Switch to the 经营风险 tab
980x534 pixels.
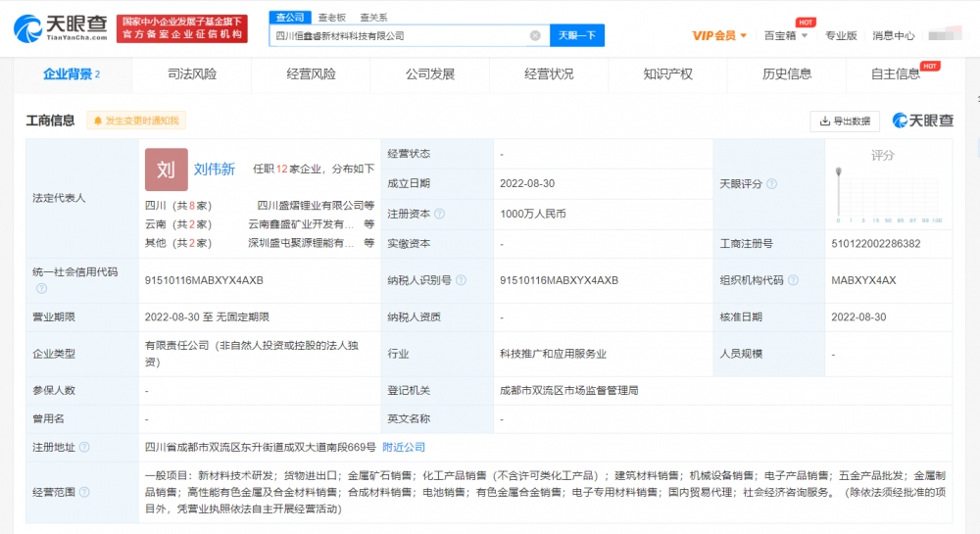pyautogui.click(x=311, y=74)
